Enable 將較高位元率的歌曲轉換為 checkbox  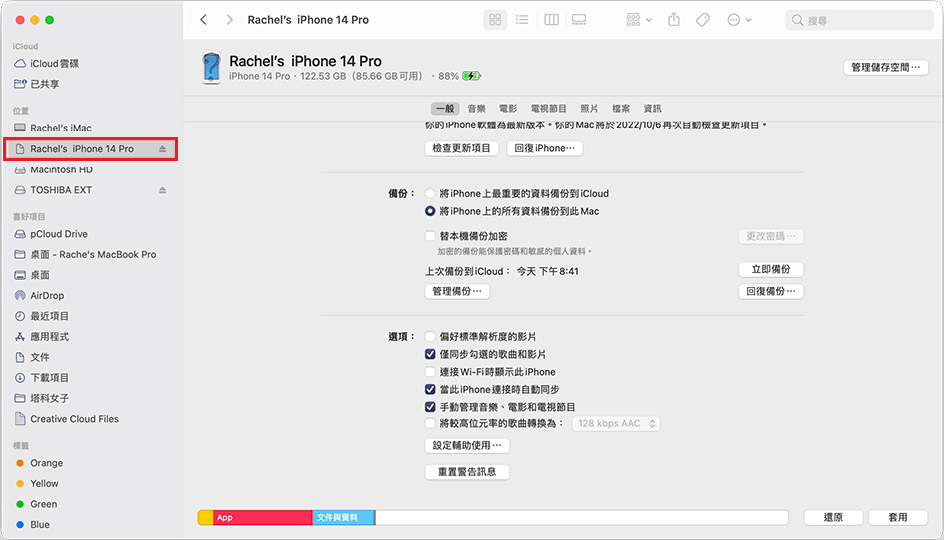(x=430, y=423)
